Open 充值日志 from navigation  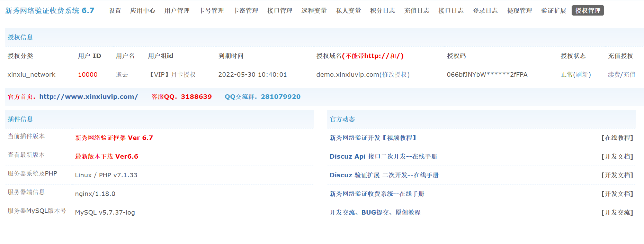coord(417,11)
